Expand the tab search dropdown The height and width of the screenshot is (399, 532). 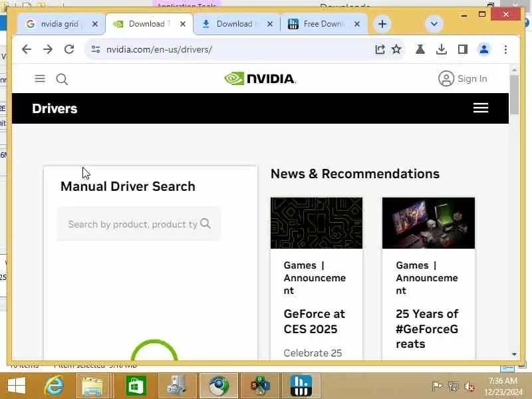coord(434,24)
